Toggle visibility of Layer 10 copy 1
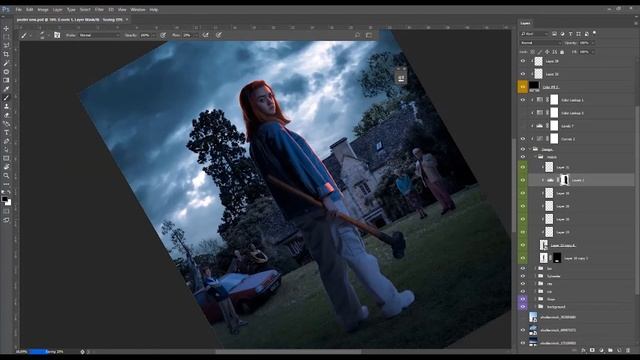The height and width of the screenshot is (360, 640). tap(523, 258)
